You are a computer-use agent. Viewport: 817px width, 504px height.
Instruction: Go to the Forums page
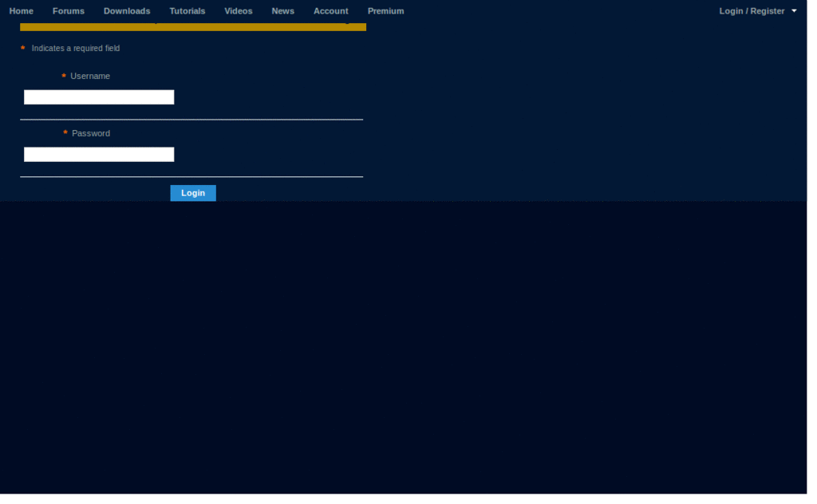coord(69,11)
